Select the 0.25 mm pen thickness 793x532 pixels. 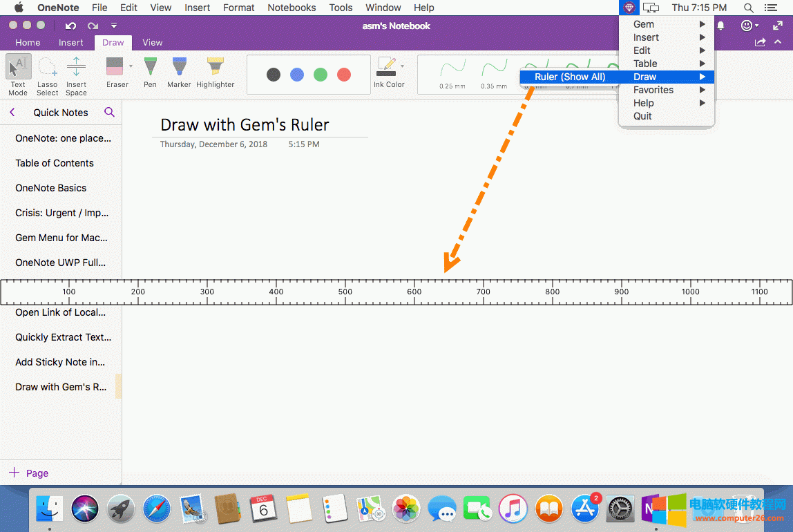[452, 74]
